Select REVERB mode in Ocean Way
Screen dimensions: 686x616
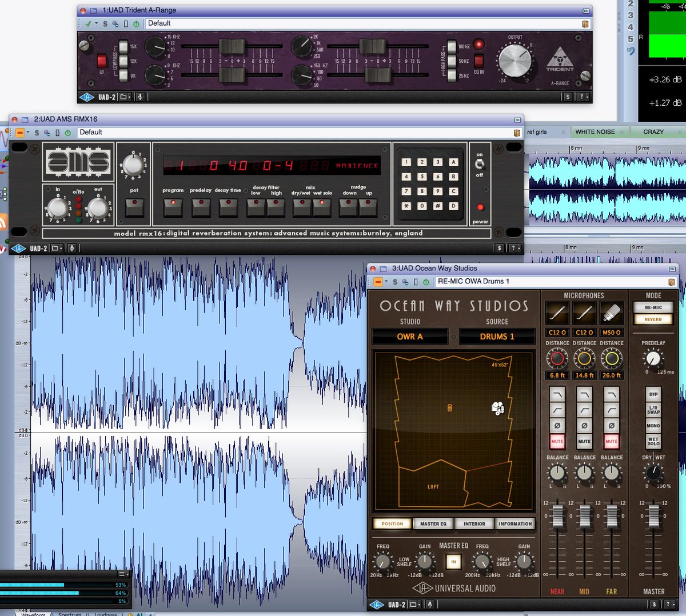653,319
